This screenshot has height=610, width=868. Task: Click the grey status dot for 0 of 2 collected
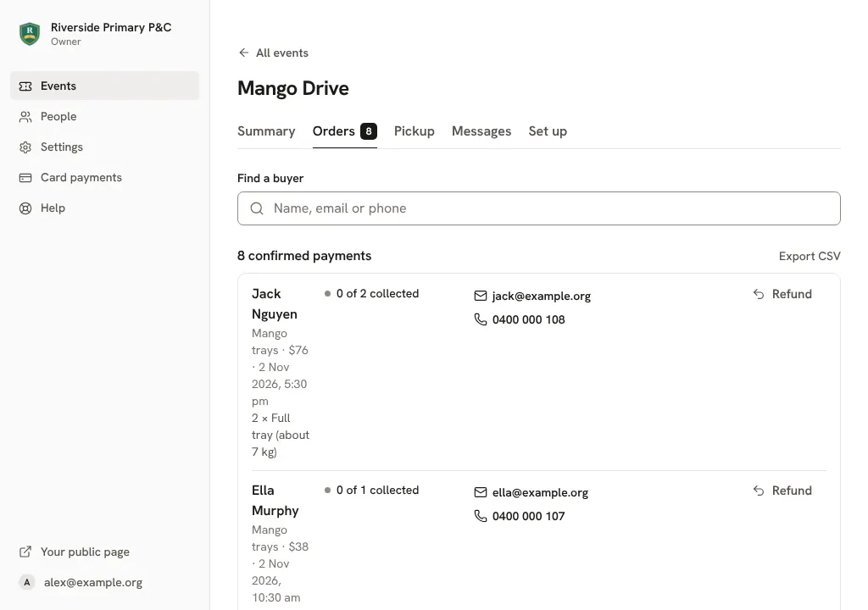tap(328, 293)
